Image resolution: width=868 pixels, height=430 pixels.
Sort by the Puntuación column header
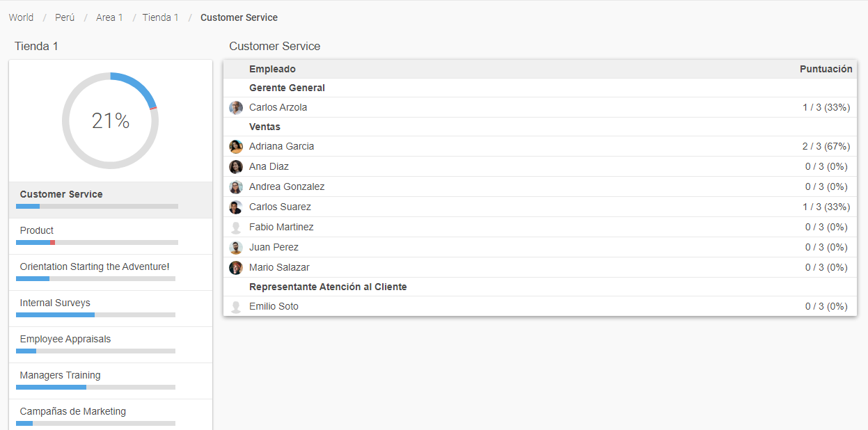826,69
